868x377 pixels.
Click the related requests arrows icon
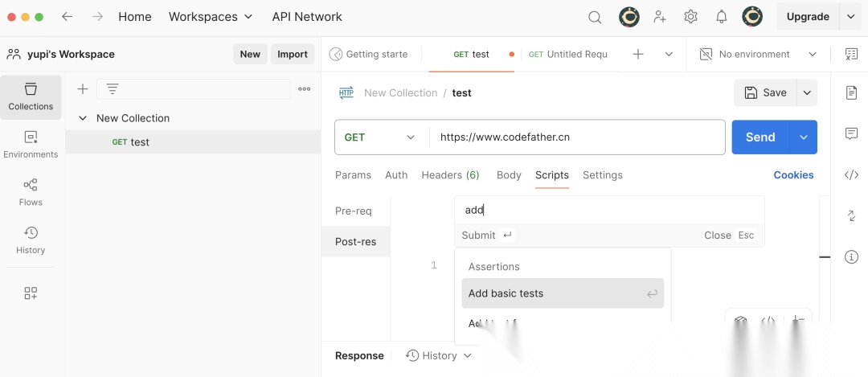[x=851, y=216]
